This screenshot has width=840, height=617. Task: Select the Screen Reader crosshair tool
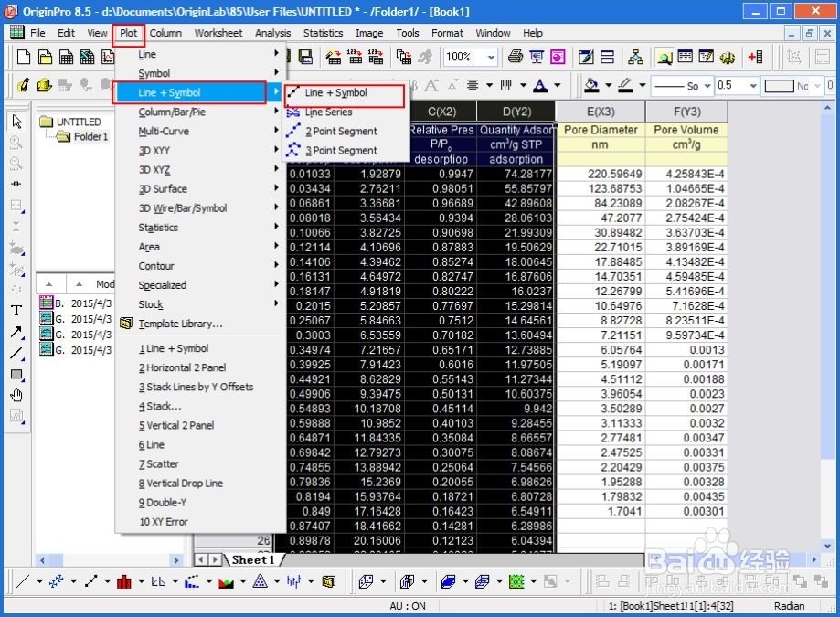(16, 184)
